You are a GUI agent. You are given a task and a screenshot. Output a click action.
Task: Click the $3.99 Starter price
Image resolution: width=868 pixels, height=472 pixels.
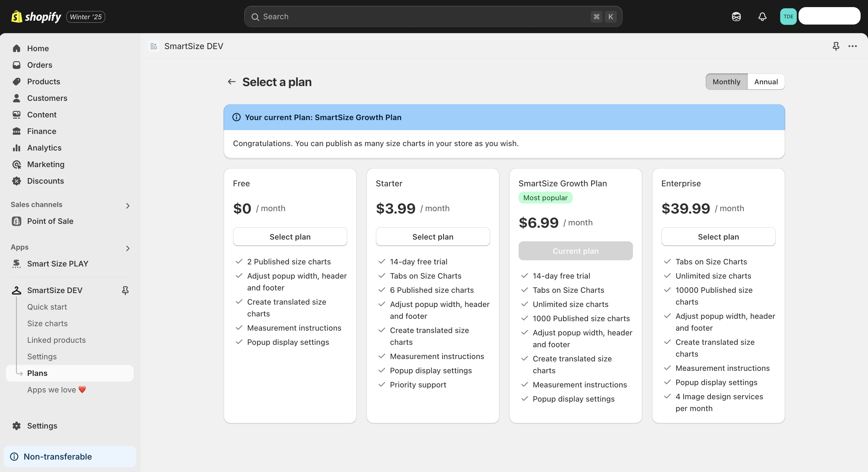pos(396,208)
